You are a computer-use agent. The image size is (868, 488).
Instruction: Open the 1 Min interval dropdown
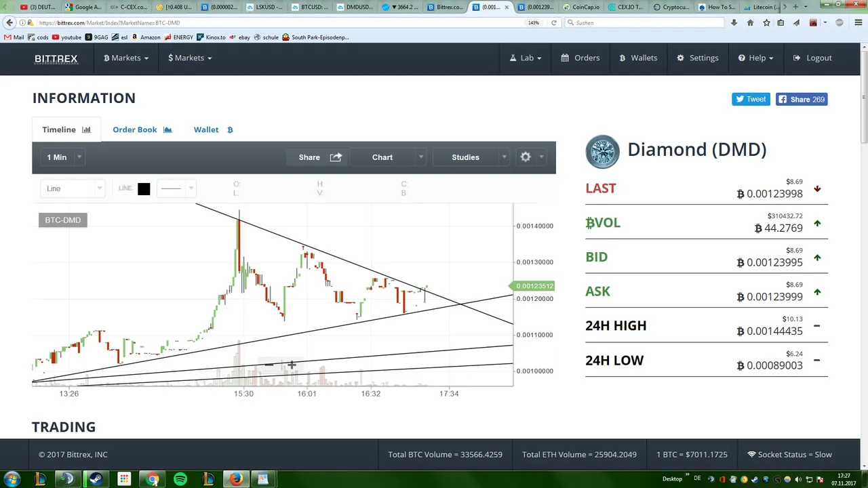click(x=64, y=157)
